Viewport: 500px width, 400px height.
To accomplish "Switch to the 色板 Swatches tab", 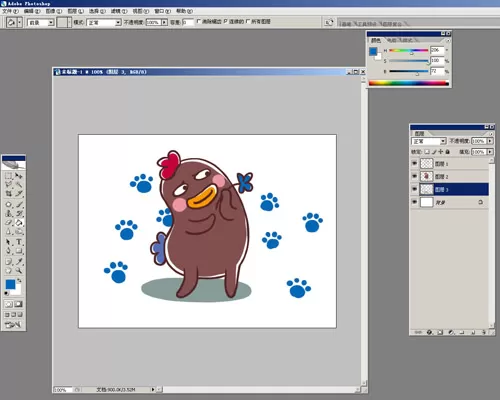I will [391, 40].
